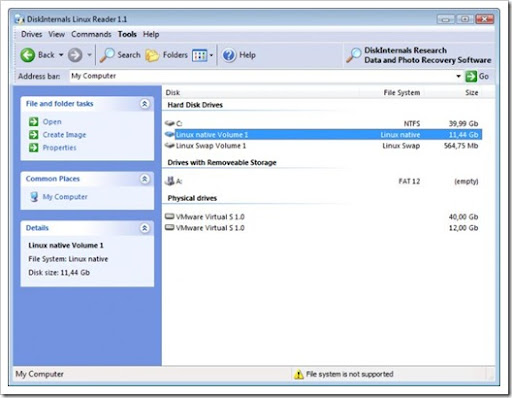The width and height of the screenshot is (512, 398).
Task: Click the Size column header
Action: [x=472, y=93]
